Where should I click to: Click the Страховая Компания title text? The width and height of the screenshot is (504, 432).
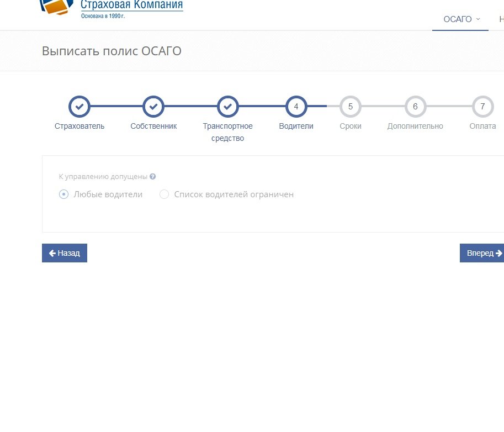131,5
